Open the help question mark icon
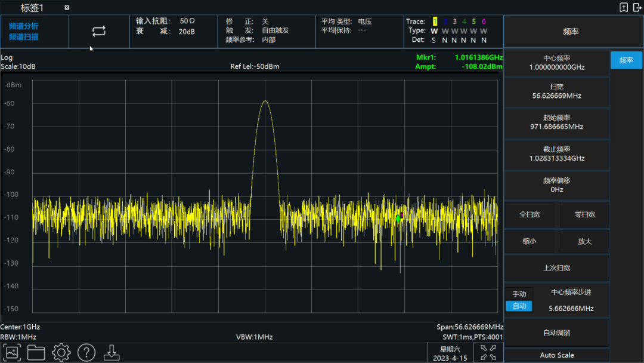Image resolution: width=644 pixels, height=363 pixels. click(x=86, y=353)
